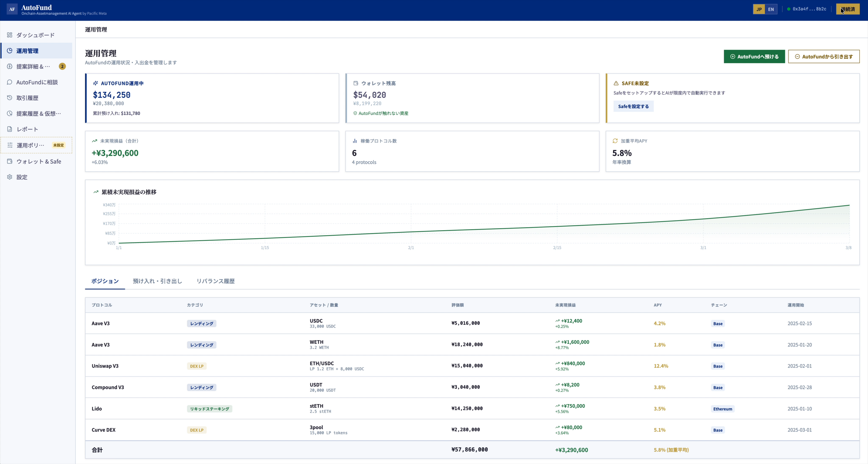Open 提案詳細 menu item with badge
The height and width of the screenshot is (464, 868).
point(33,66)
